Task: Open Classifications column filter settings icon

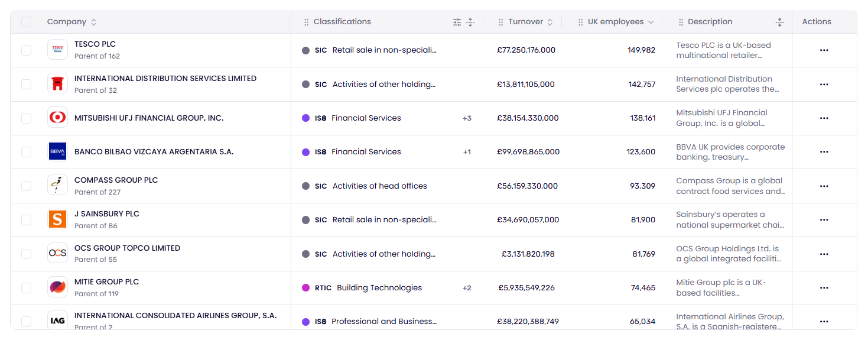Action: pyautogui.click(x=457, y=22)
